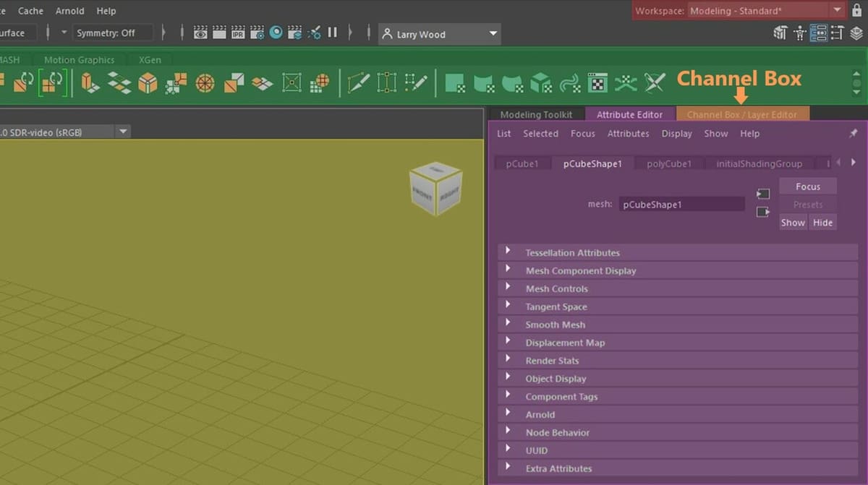Start IPR render with the IPR icon
868x485 pixels.
238,33
